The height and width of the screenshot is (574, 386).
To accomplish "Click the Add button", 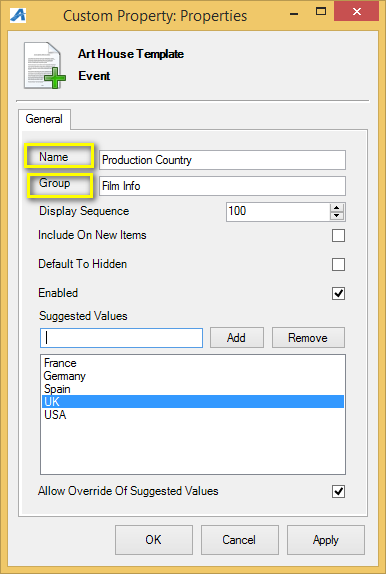I will 237,338.
